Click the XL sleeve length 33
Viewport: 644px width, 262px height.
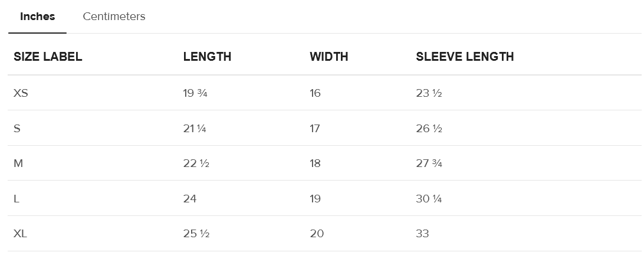[x=422, y=234]
